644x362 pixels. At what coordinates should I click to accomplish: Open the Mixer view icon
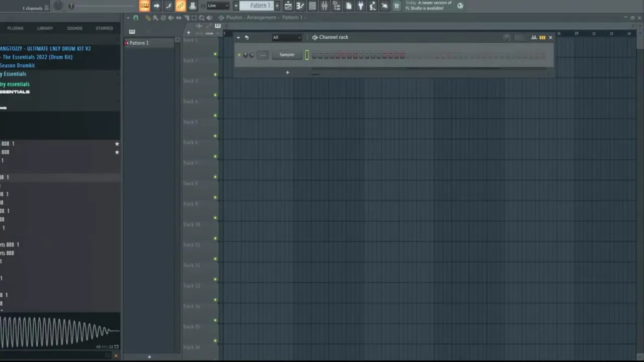tap(325, 6)
